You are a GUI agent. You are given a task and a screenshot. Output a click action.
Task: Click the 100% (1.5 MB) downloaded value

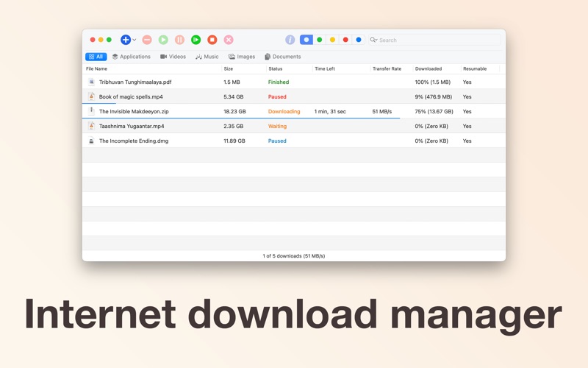pos(432,82)
